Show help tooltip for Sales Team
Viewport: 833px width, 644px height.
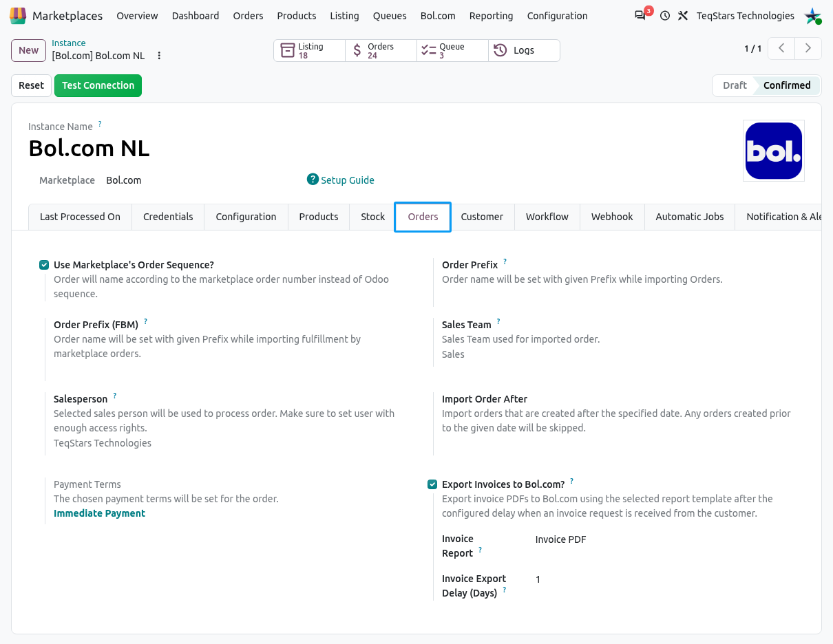pos(498,321)
